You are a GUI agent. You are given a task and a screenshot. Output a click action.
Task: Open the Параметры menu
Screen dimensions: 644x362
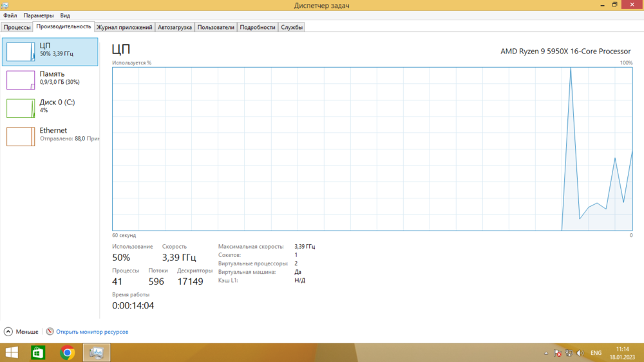pyautogui.click(x=39, y=15)
